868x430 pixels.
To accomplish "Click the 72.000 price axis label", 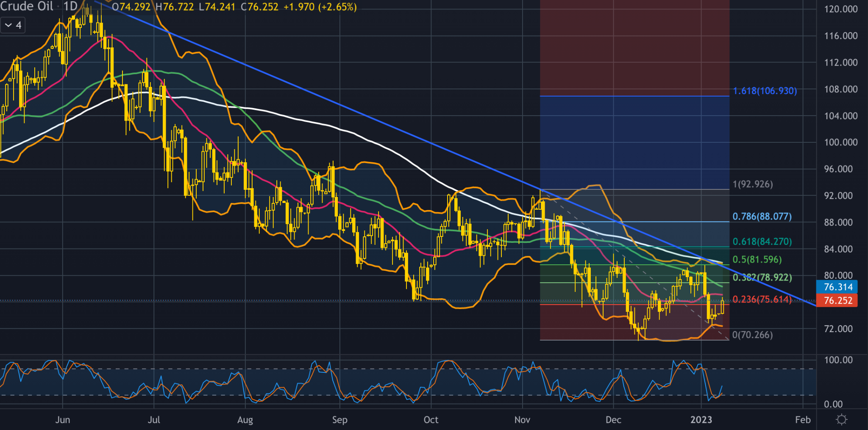I will tap(838, 329).
